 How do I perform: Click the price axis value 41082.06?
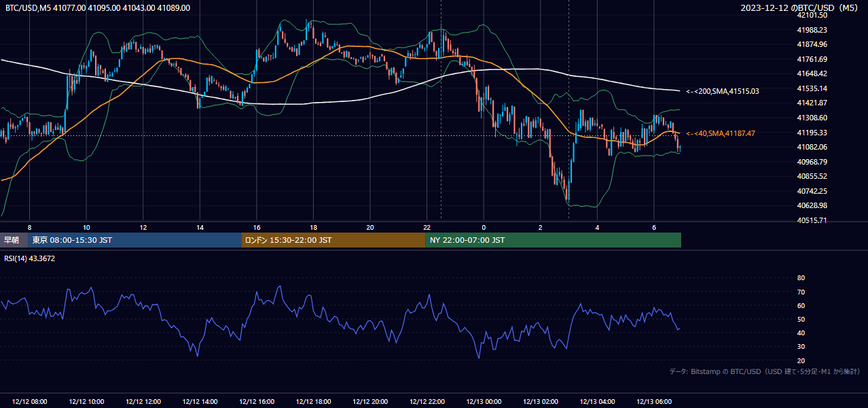coord(812,147)
